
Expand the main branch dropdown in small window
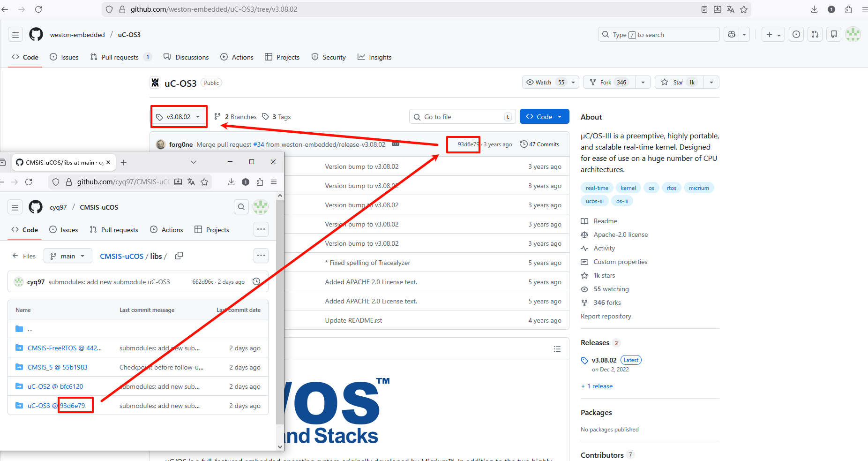click(x=68, y=256)
